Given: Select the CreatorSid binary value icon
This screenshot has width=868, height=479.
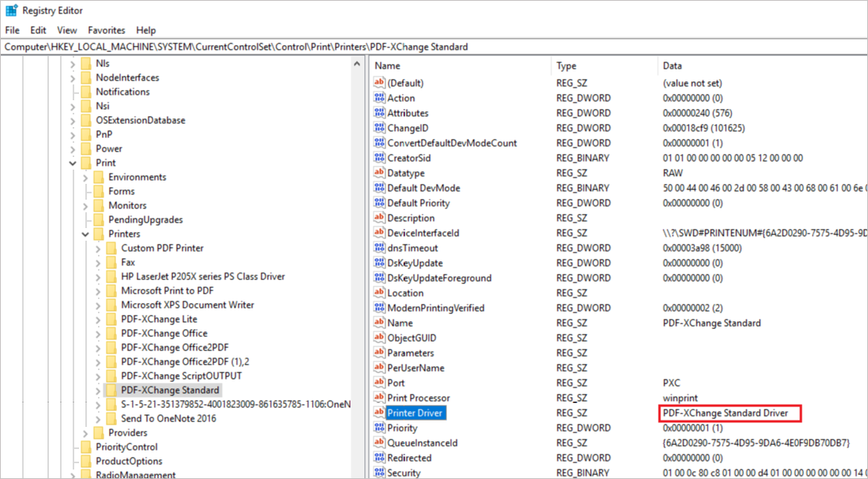Looking at the screenshot, I should 379,158.
